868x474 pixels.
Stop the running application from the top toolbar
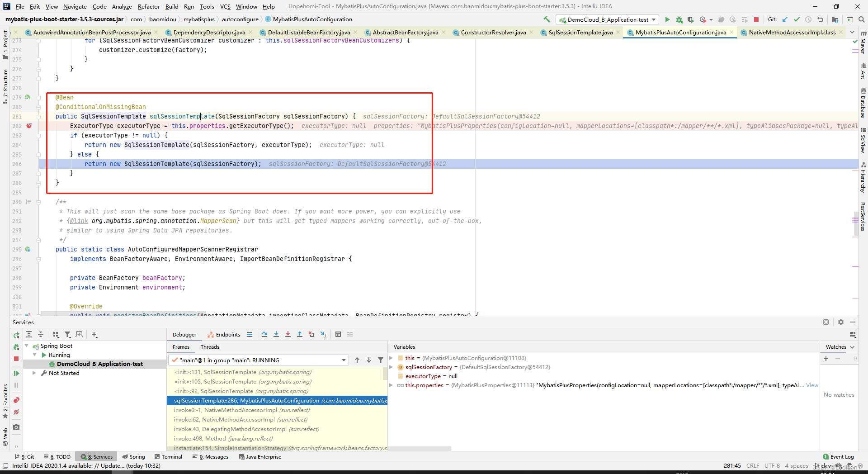pyautogui.click(x=756, y=19)
